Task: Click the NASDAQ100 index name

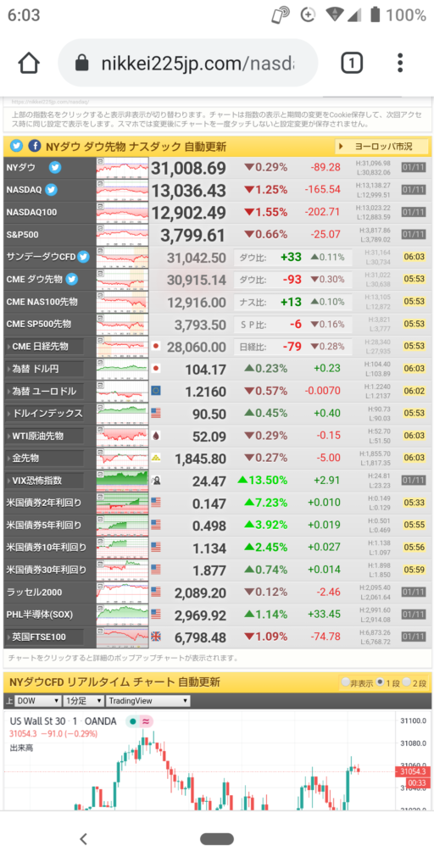Action: tap(31, 213)
